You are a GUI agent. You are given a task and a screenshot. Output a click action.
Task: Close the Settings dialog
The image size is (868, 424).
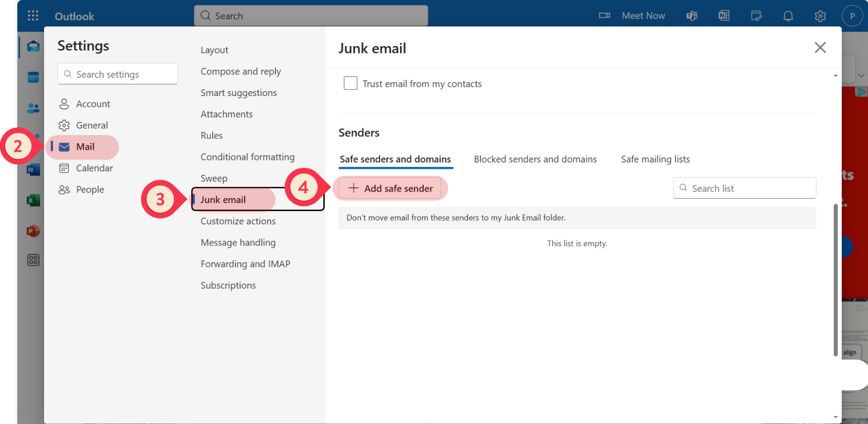pyautogui.click(x=820, y=48)
